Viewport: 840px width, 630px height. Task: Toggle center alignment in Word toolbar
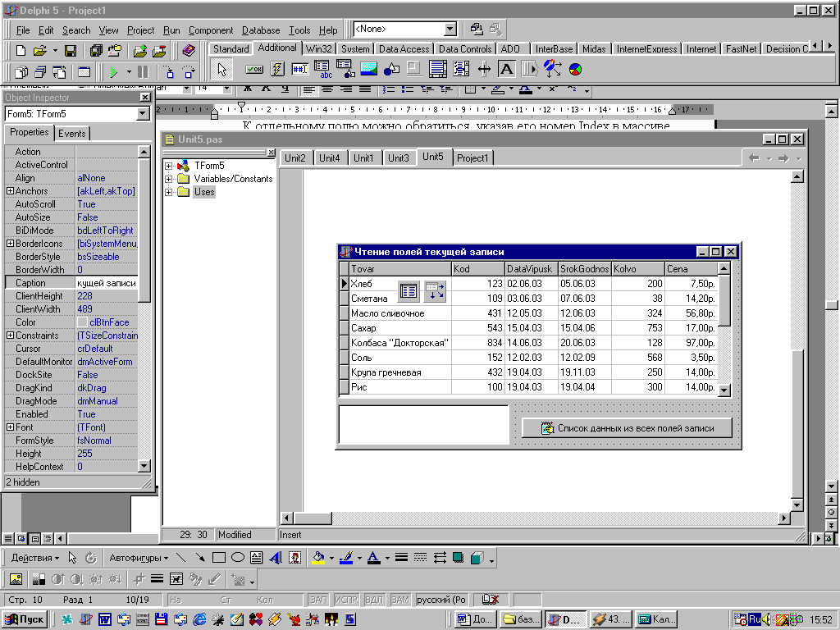click(x=327, y=89)
